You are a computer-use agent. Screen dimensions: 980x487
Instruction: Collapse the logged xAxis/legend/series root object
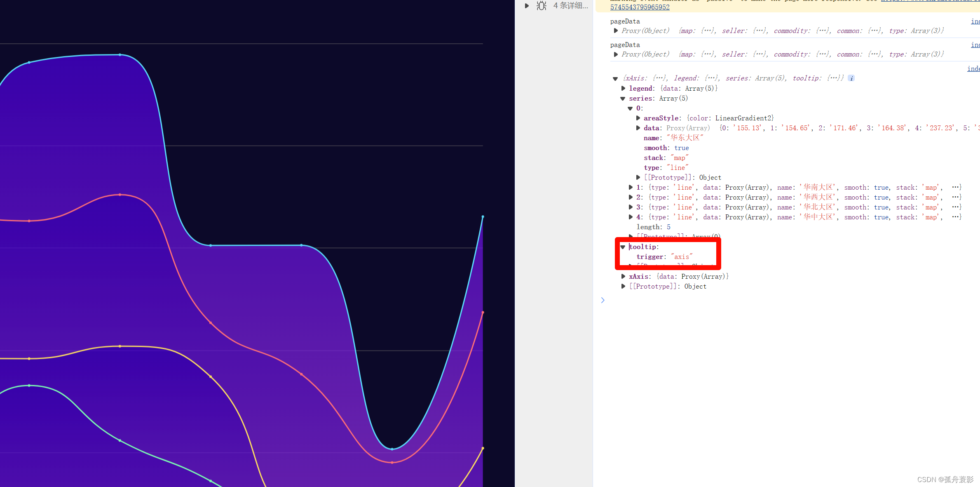pos(615,79)
